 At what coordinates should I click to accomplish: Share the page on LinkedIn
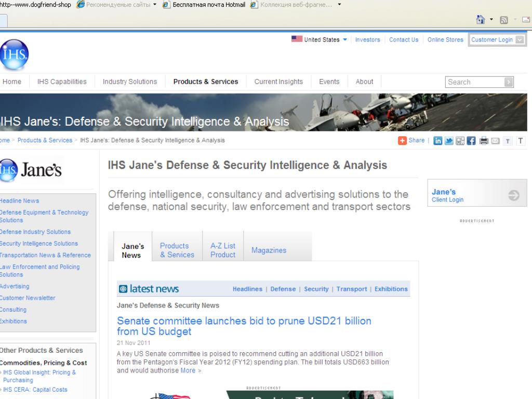(437, 140)
